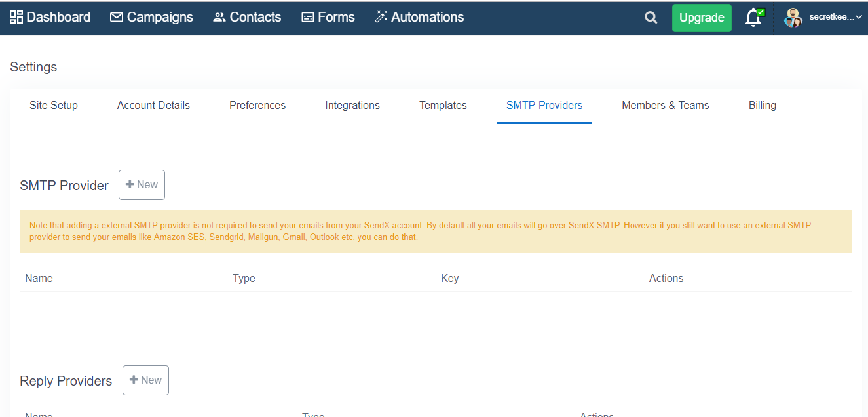This screenshot has height=417, width=868.
Task: Click the user avatar picture
Action: coord(793,18)
